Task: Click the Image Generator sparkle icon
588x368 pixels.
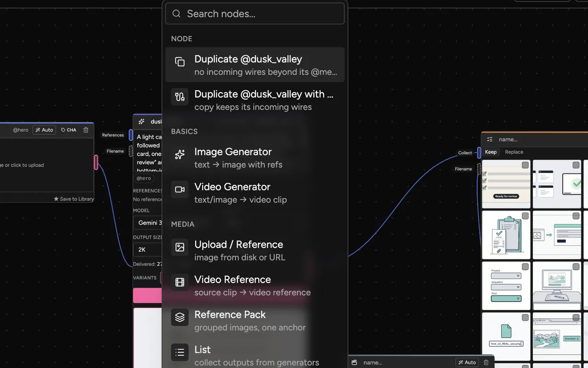Action: [x=180, y=155]
